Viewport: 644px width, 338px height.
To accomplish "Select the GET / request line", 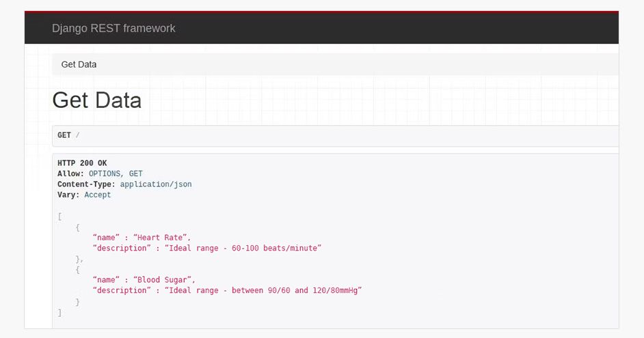I will pyautogui.click(x=335, y=135).
